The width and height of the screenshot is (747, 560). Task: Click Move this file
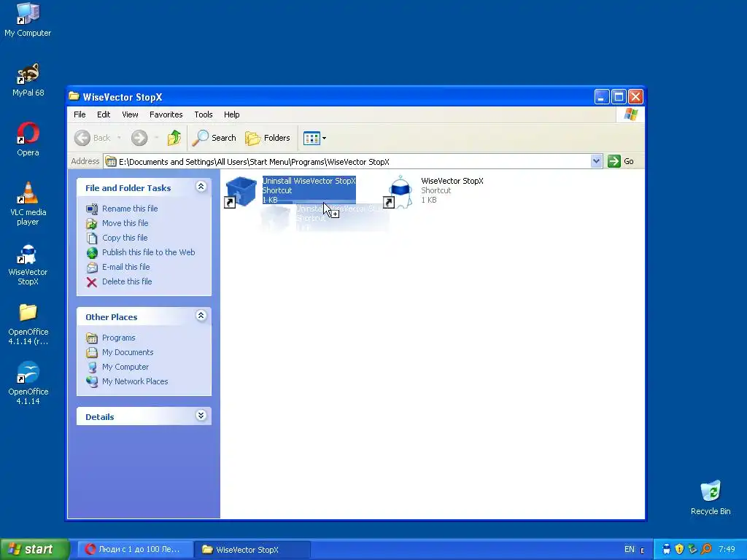(117, 223)
